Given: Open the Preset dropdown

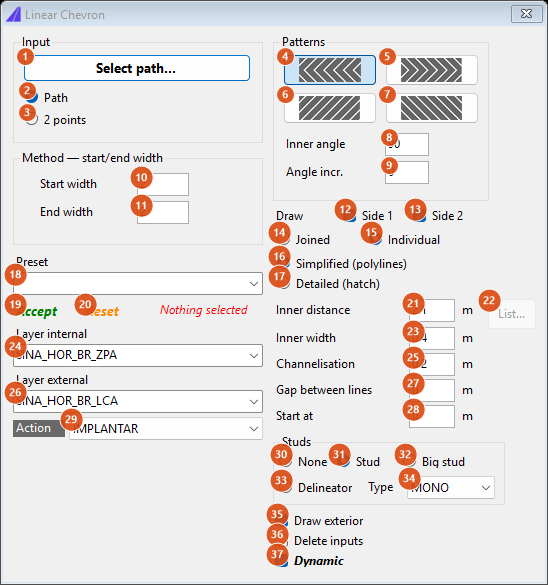Looking at the screenshot, I should [138, 284].
